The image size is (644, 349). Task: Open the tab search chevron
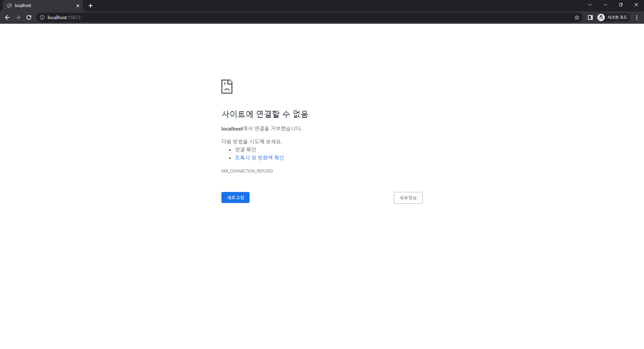[x=590, y=5]
